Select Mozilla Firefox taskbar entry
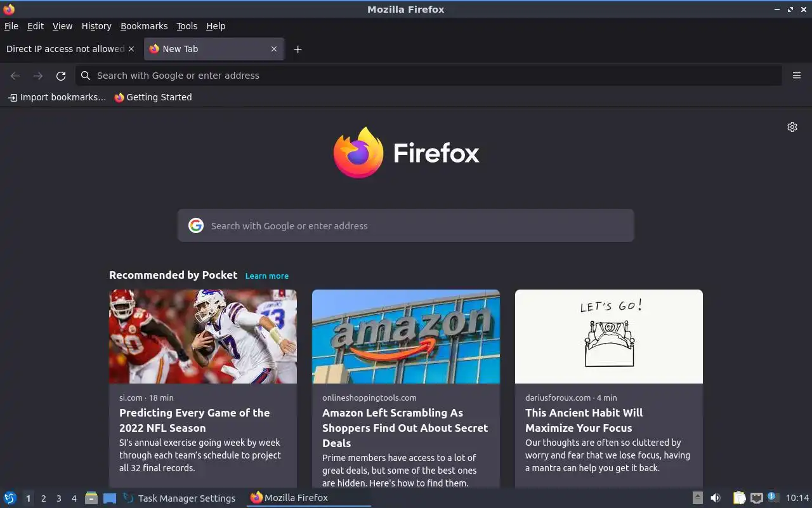 [309, 498]
